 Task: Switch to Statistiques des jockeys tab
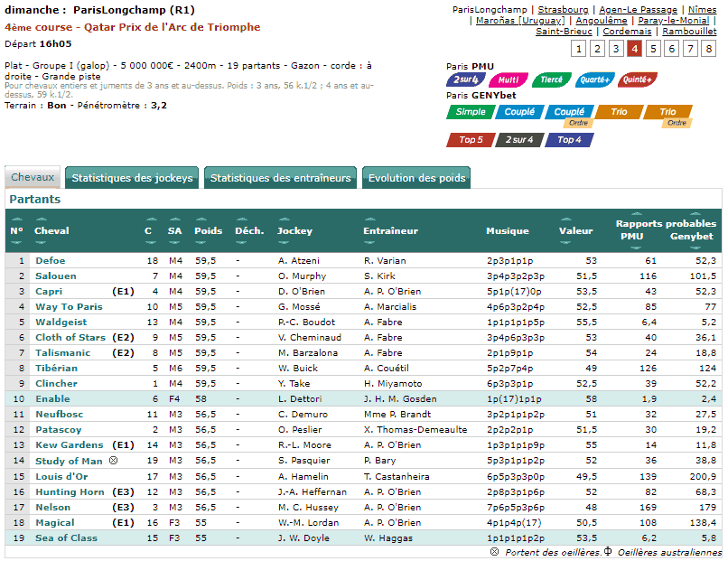coord(132,178)
